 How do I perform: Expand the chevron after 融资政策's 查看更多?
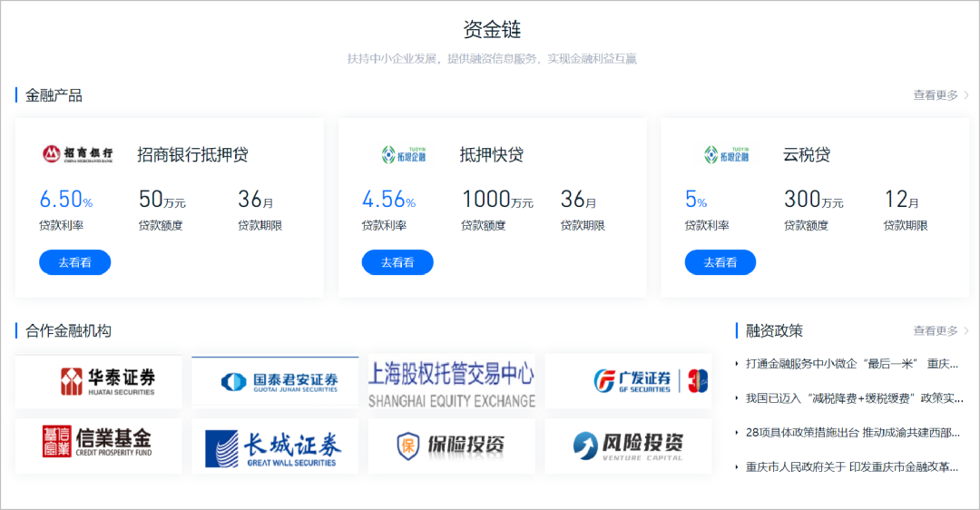[x=966, y=330]
